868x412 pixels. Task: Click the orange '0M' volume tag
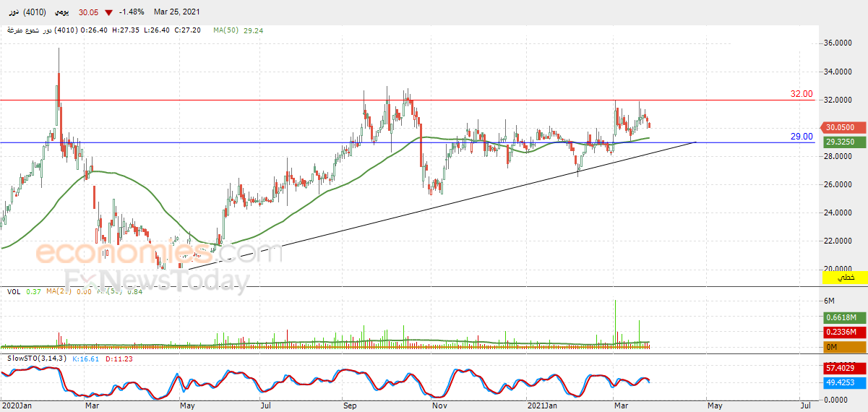[x=845, y=347]
